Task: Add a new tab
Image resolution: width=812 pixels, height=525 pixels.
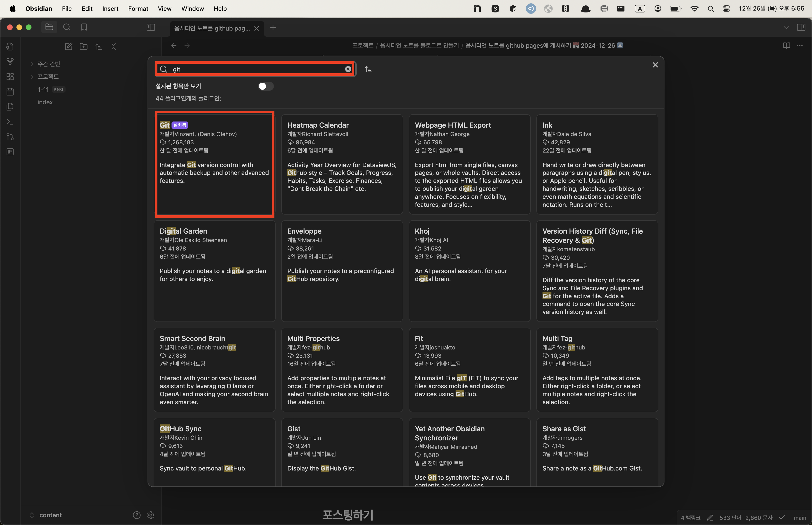Action: point(273,28)
